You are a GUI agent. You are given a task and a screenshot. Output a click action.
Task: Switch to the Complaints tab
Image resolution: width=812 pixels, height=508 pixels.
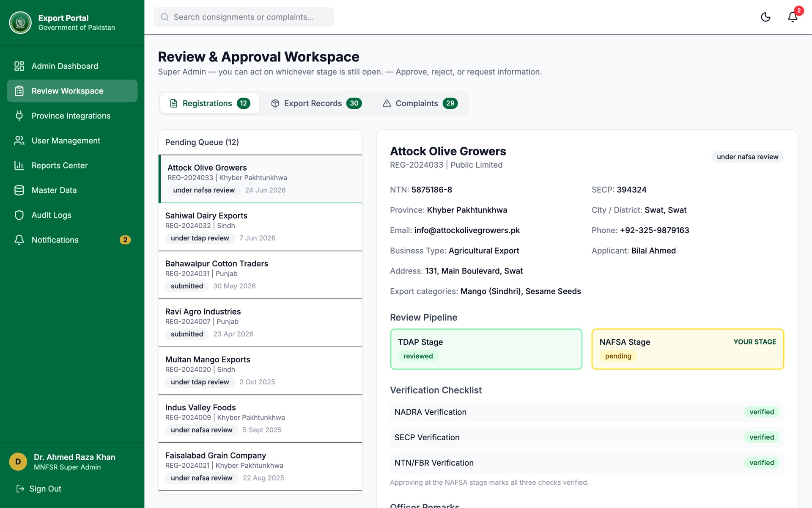pos(420,103)
